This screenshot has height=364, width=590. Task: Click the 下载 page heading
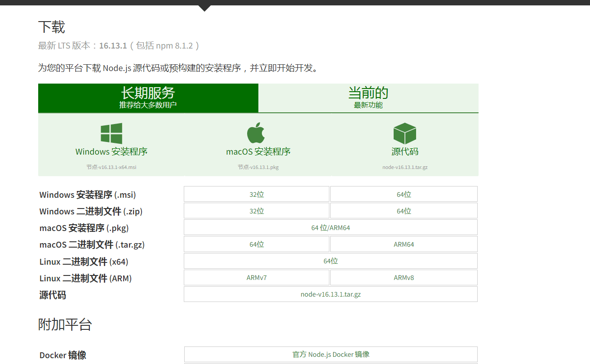(52, 27)
